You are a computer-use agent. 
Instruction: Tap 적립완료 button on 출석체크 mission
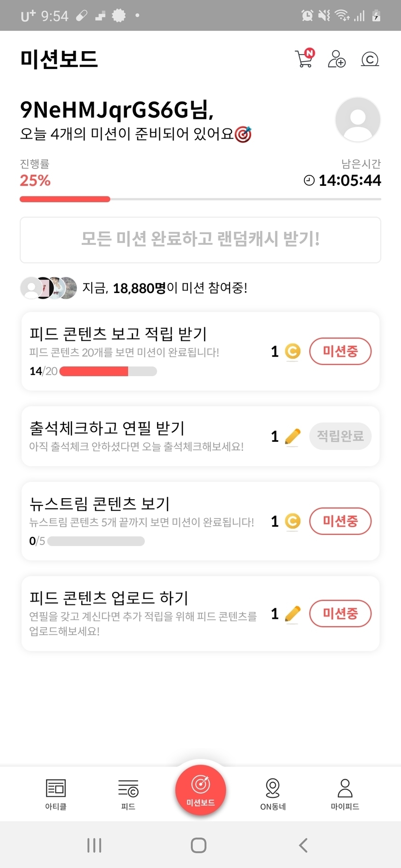pyautogui.click(x=340, y=436)
